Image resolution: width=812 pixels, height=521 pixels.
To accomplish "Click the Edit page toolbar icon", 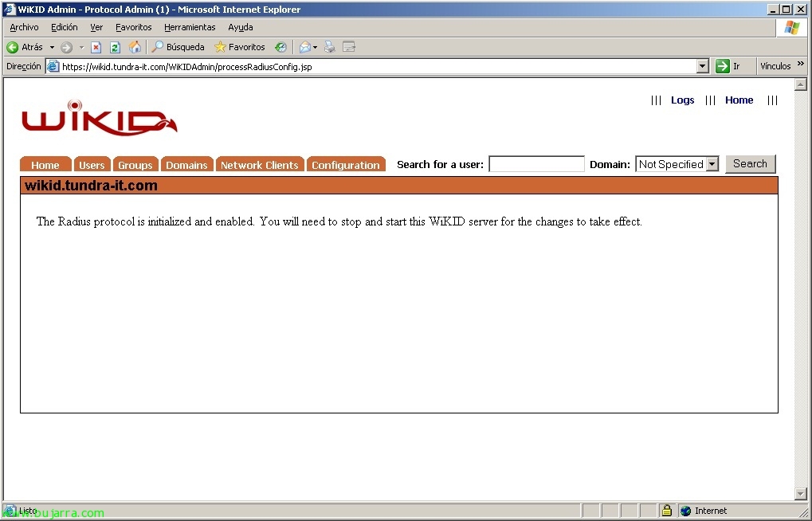I will (x=349, y=47).
